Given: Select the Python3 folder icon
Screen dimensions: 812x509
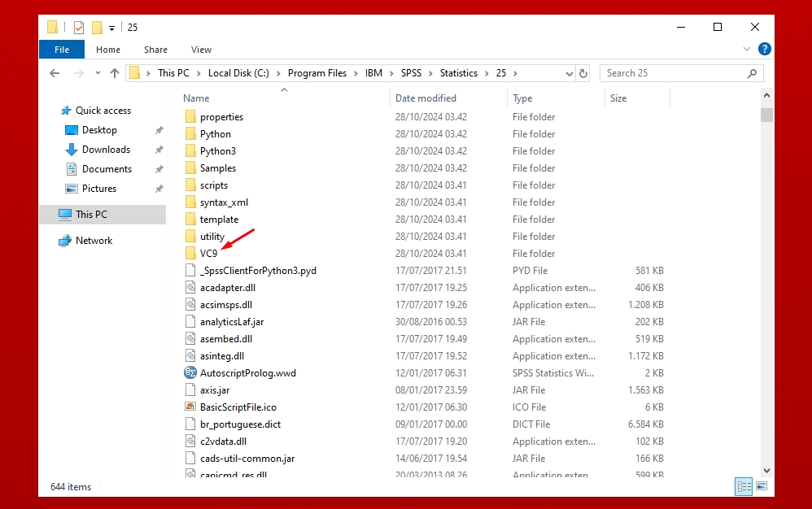Looking at the screenshot, I should tap(190, 150).
